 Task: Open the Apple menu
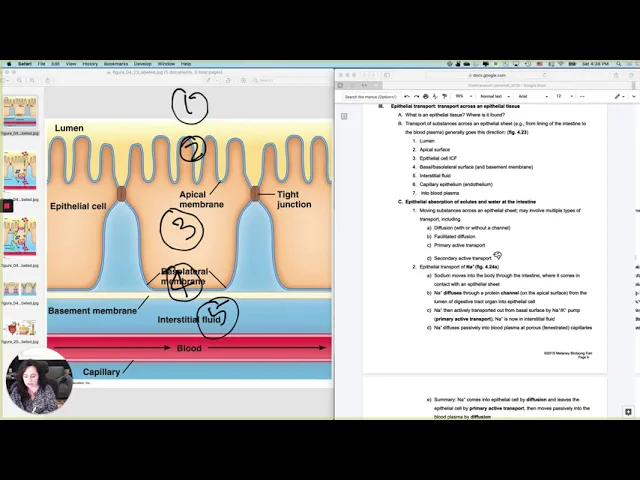click(x=9, y=64)
